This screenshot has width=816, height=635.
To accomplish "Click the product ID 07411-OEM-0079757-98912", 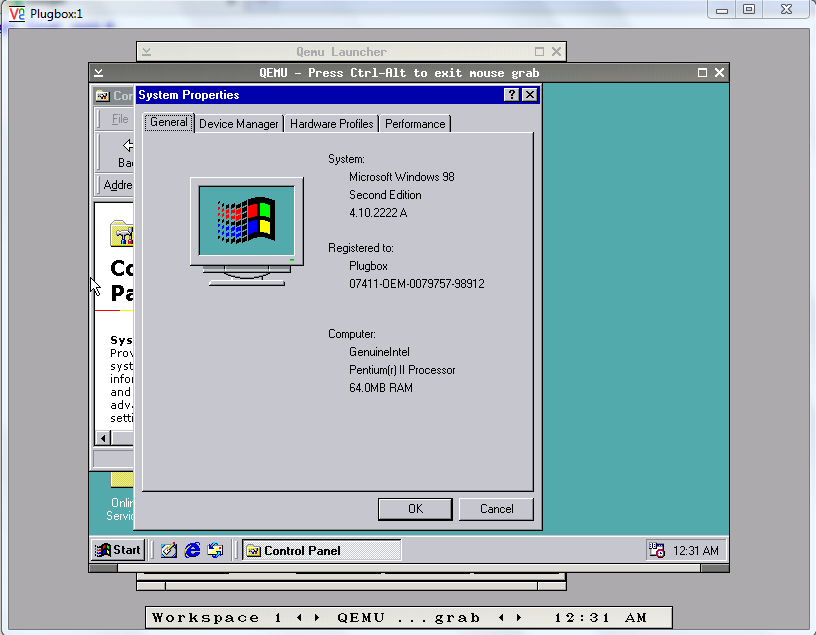I will (417, 284).
